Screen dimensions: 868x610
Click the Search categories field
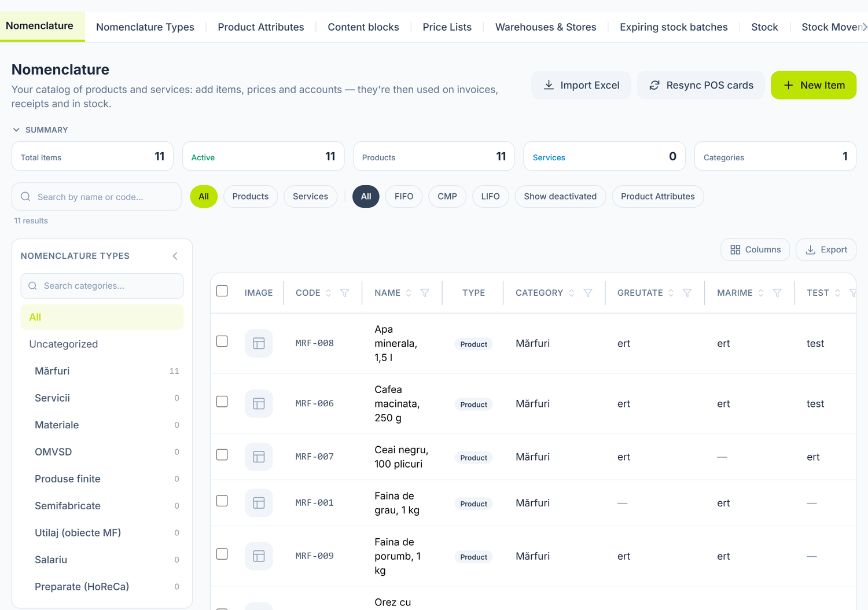click(102, 286)
